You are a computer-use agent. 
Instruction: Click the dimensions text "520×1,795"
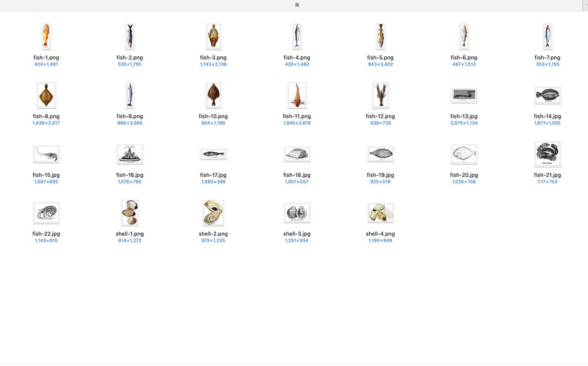tap(130, 64)
